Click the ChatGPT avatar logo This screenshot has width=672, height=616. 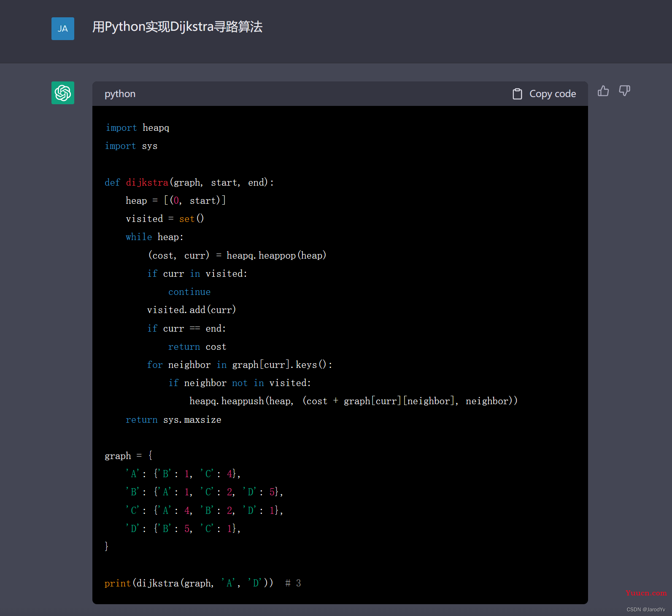coord(63,93)
